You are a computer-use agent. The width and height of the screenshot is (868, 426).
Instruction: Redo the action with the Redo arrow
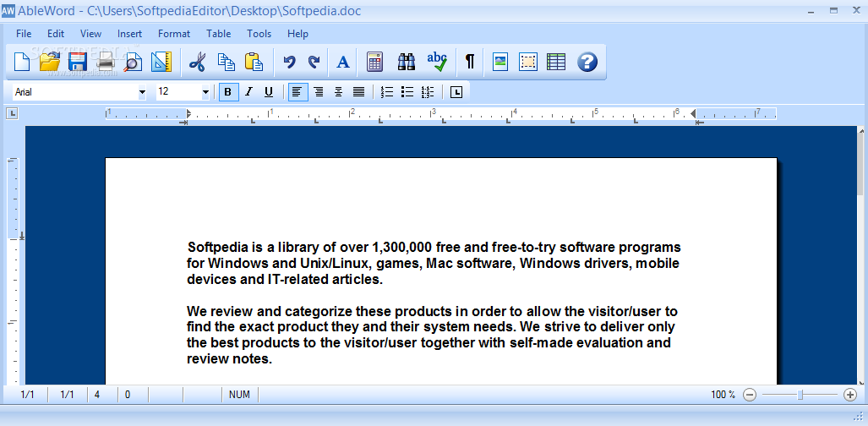(x=314, y=62)
